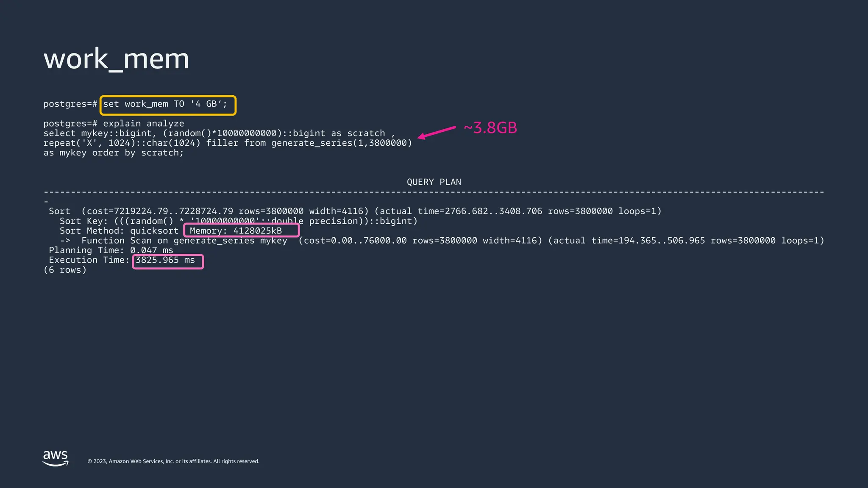Click the Sort cost line of plan
This screenshot has width=868, height=488.
click(355, 211)
